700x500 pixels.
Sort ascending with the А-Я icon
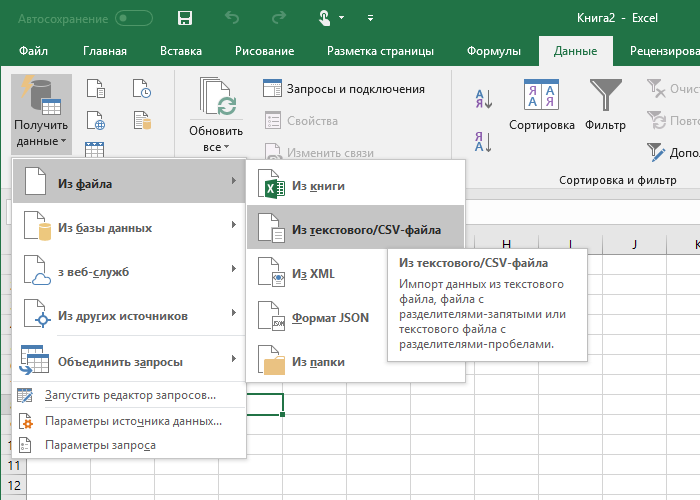[x=484, y=99]
